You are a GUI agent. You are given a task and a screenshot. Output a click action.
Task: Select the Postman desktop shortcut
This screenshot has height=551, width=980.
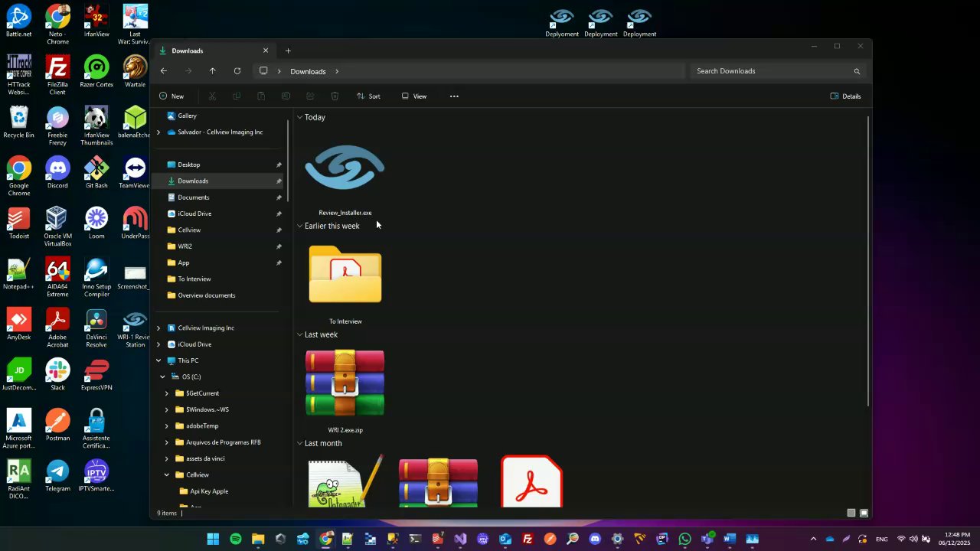57,425
